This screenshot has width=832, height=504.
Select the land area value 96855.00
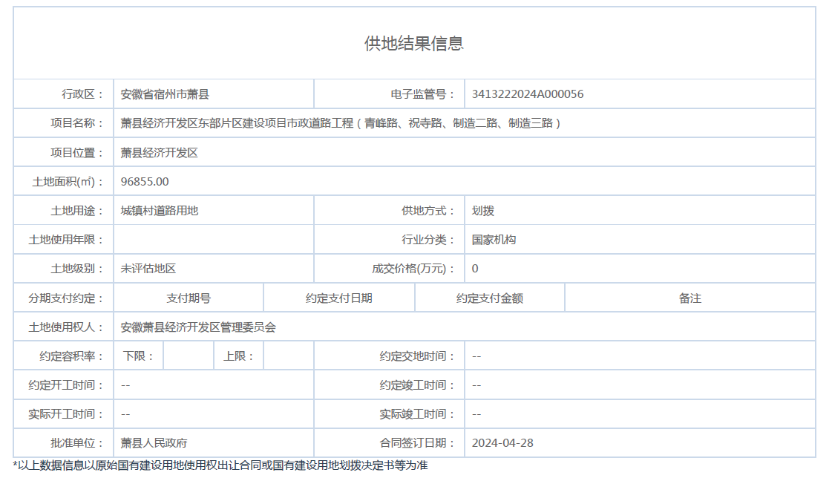tap(145, 182)
